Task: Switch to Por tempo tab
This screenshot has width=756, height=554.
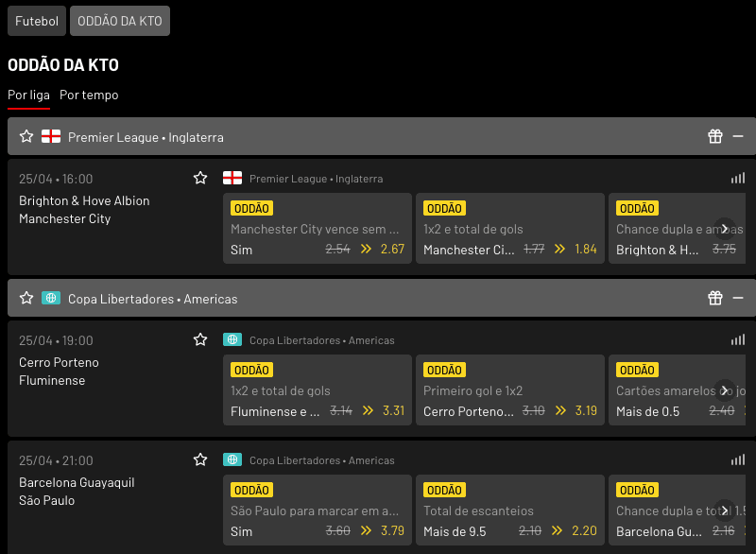Action: tap(89, 95)
